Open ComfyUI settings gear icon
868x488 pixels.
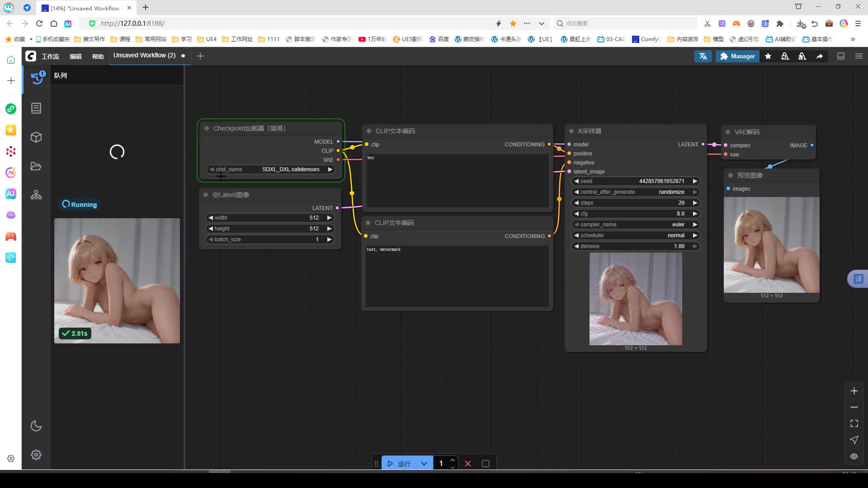coord(36,455)
